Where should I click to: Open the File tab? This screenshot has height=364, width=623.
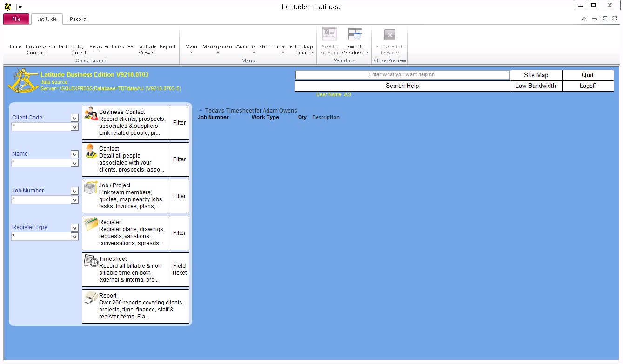16,19
